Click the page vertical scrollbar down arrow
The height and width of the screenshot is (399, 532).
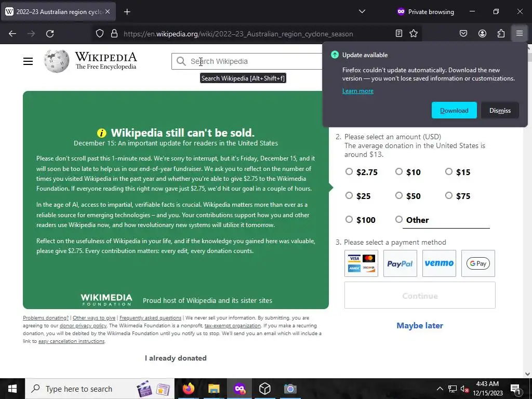(x=528, y=374)
